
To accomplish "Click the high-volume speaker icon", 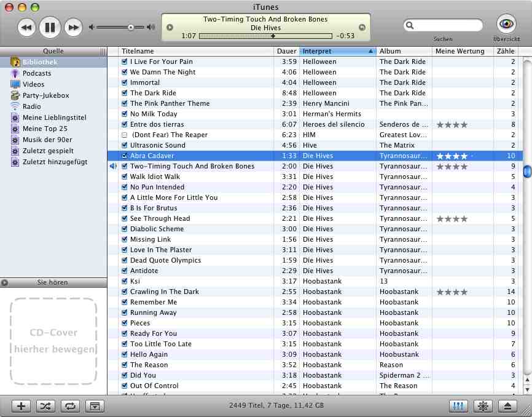I will [151, 27].
